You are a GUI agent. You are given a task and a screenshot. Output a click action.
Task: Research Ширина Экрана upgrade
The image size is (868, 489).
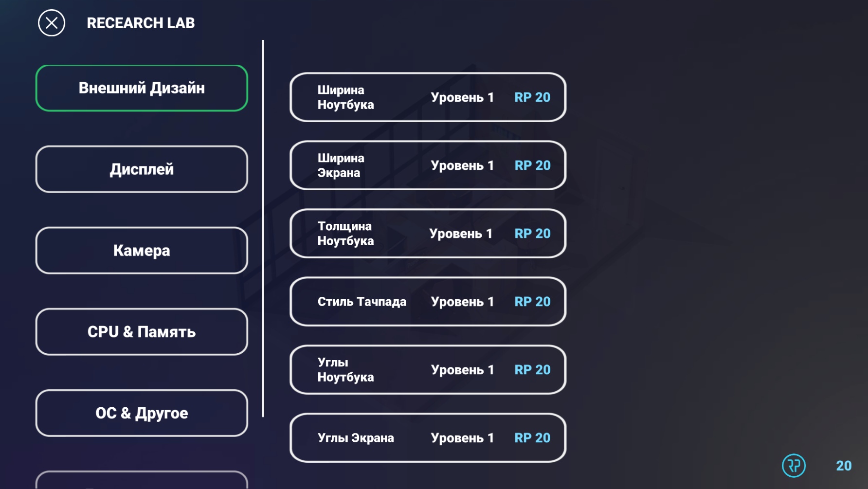(x=427, y=165)
